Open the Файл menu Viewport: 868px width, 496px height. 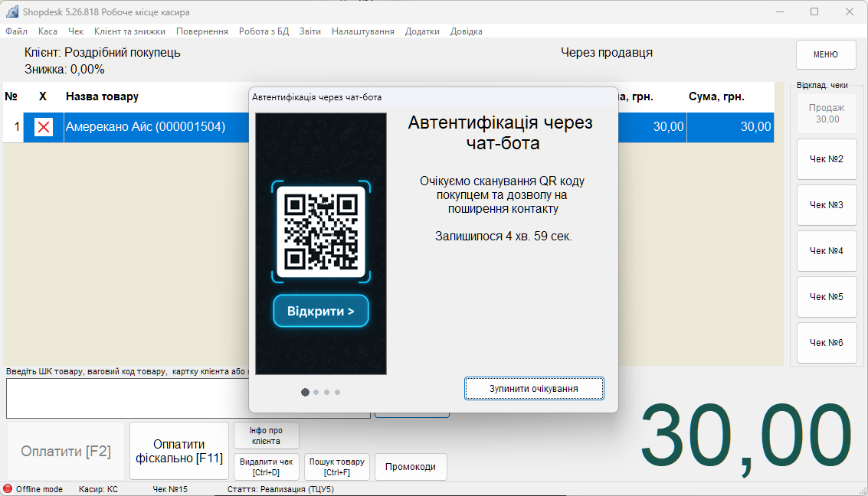tap(17, 31)
